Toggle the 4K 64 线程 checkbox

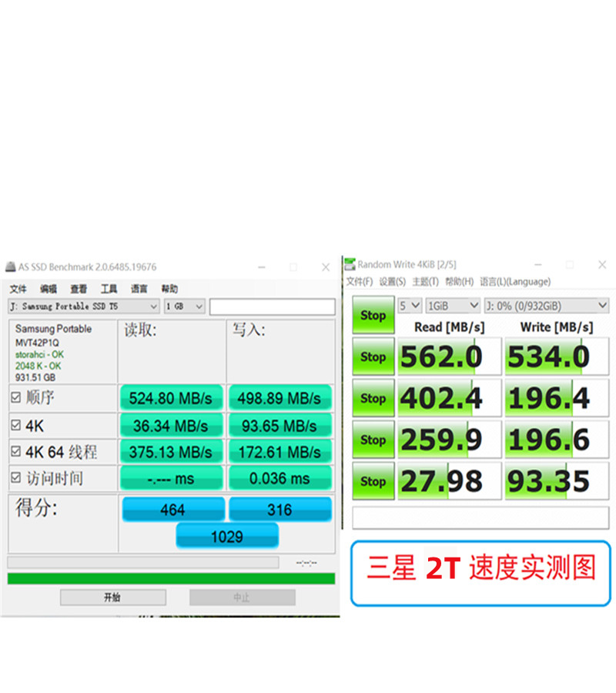[x=15, y=451]
